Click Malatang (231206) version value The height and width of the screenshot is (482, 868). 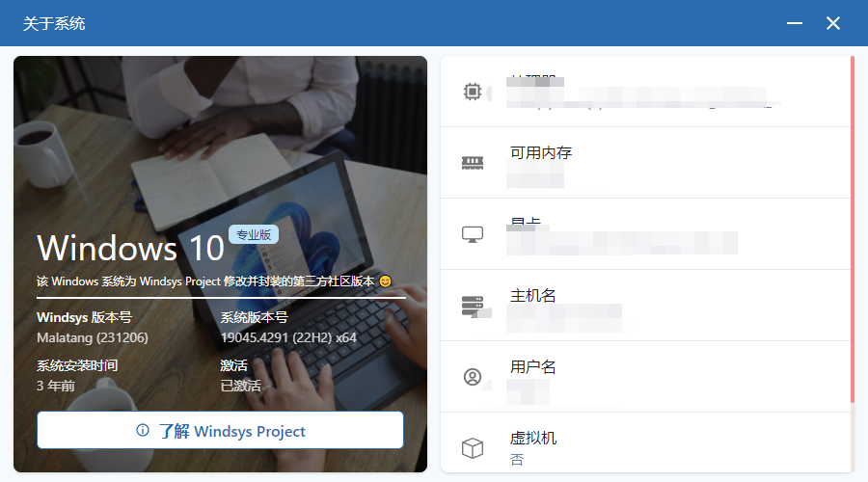(93, 337)
